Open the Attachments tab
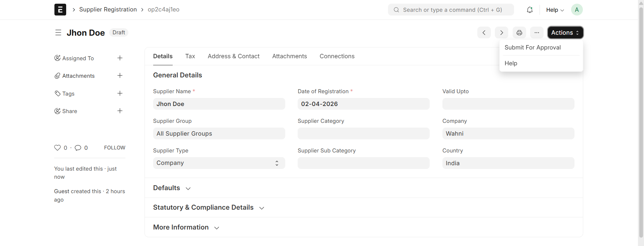Viewport: 644px width, 246px height. tap(290, 56)
